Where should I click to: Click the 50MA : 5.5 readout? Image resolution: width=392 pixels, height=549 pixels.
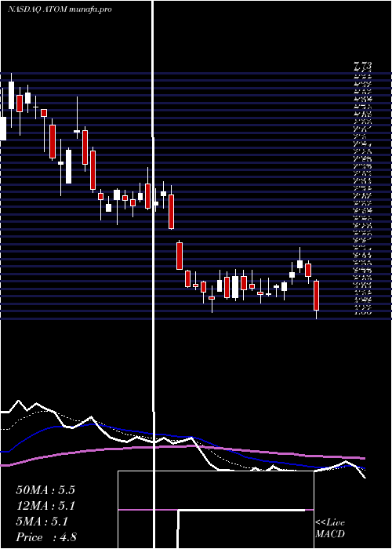tap(45, 490)
